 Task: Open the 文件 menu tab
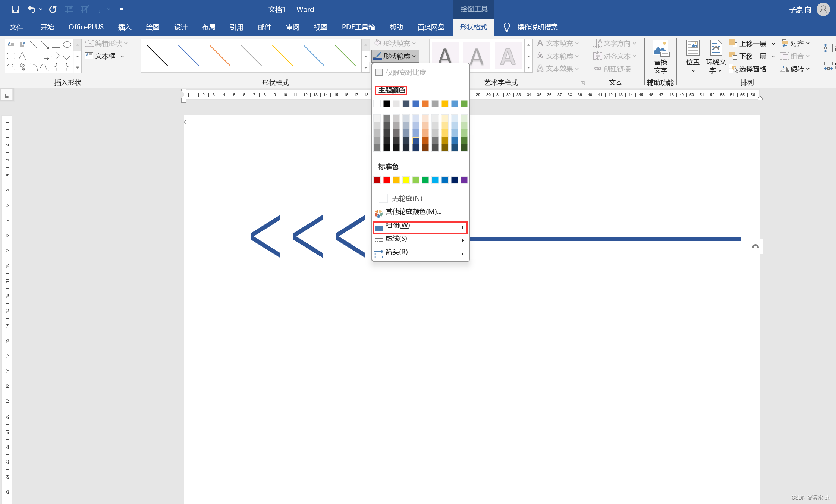(x=16, y=27)
